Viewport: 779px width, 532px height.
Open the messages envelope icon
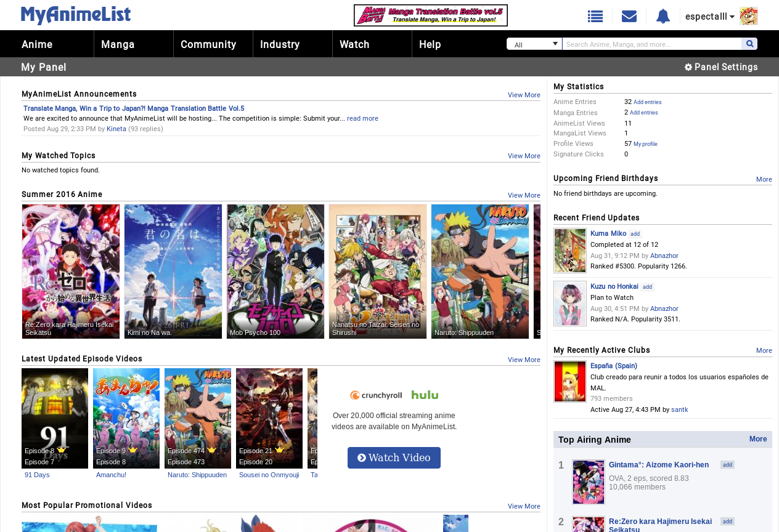629,17
